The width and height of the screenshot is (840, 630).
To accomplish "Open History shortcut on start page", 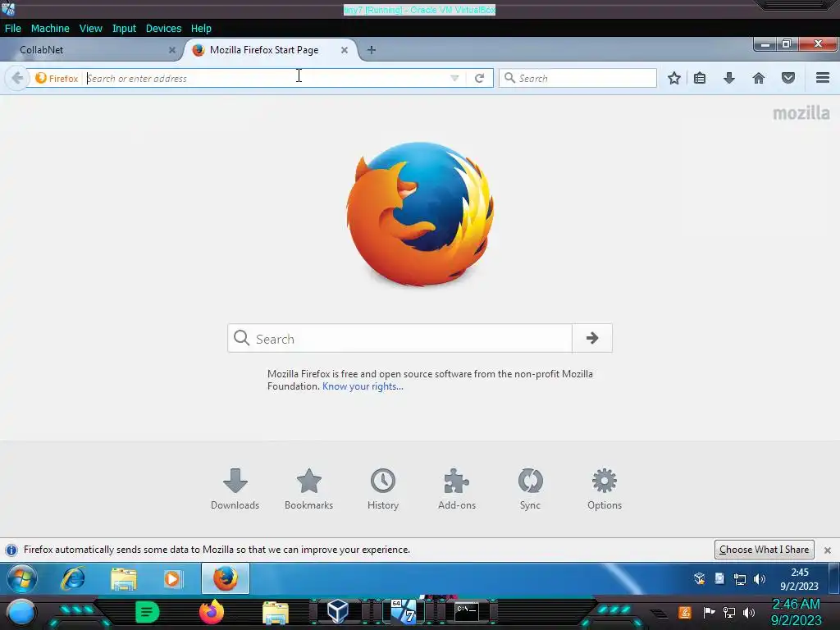I will pyautogui.click(x=383, y=489).
